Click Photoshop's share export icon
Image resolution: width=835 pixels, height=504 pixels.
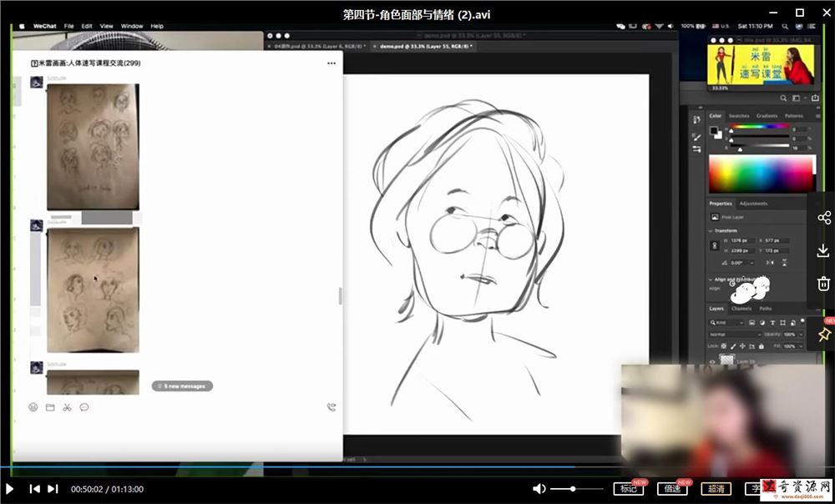coord(815,98)
